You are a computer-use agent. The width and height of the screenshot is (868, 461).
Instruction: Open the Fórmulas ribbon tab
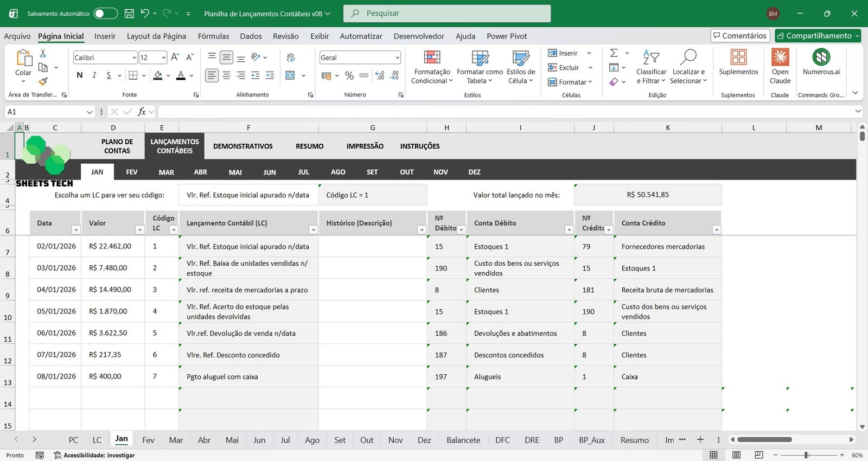click(213, 36)
